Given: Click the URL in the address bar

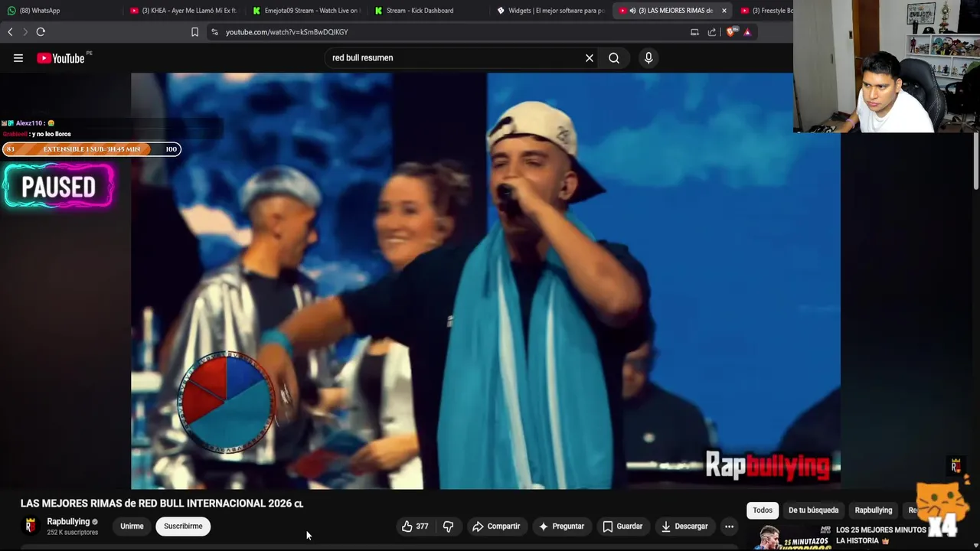Looking at the screenshot, I should (x=287, y=32).
